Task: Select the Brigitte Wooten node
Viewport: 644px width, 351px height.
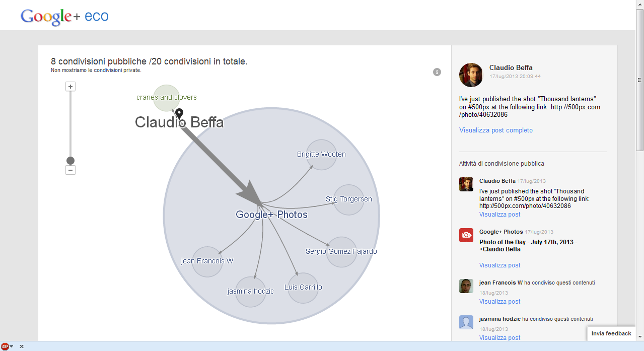Action: point(321,154)
